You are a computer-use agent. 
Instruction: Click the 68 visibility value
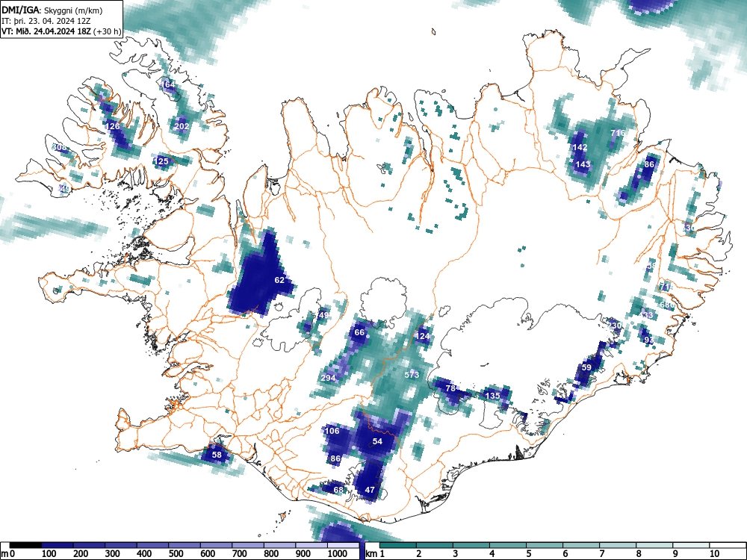338,490
